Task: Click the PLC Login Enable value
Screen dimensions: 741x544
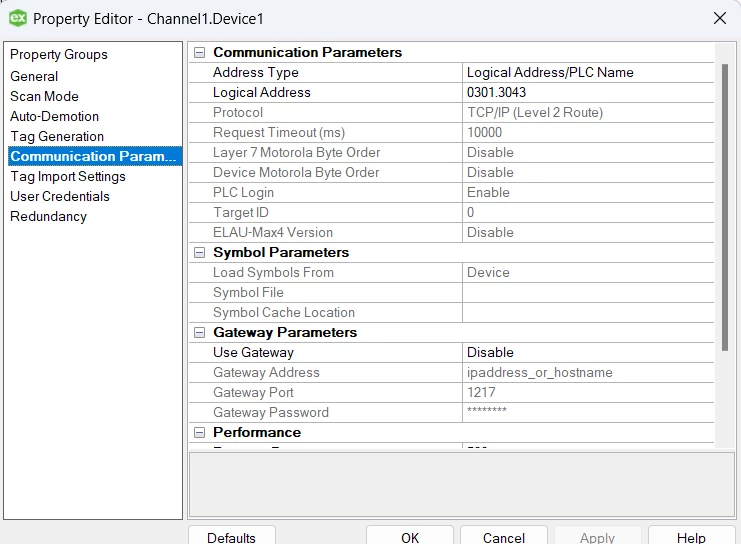Action: point(588,192)
